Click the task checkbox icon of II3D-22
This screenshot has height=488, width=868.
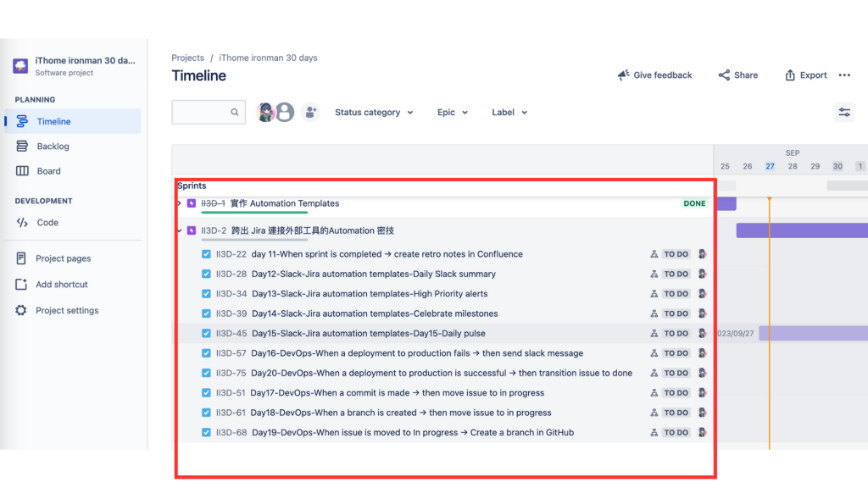tap(206, 254)
